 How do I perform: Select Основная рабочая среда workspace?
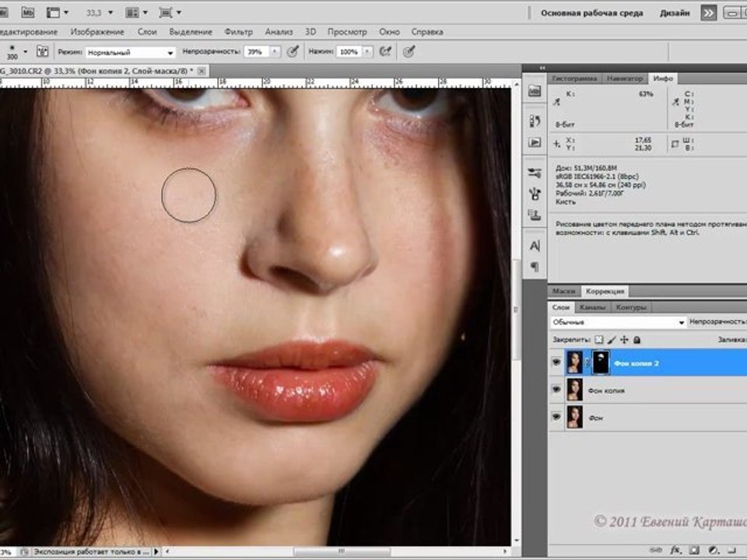coord(591,13)
